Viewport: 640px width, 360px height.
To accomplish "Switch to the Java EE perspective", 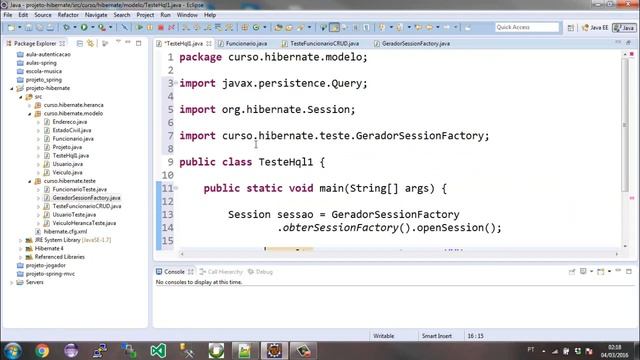I will click(x=595, y=28).
